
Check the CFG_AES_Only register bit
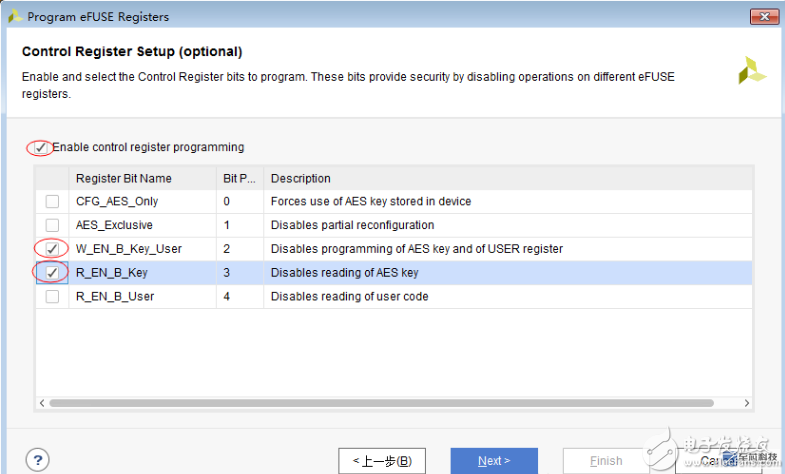click(52, 202)
